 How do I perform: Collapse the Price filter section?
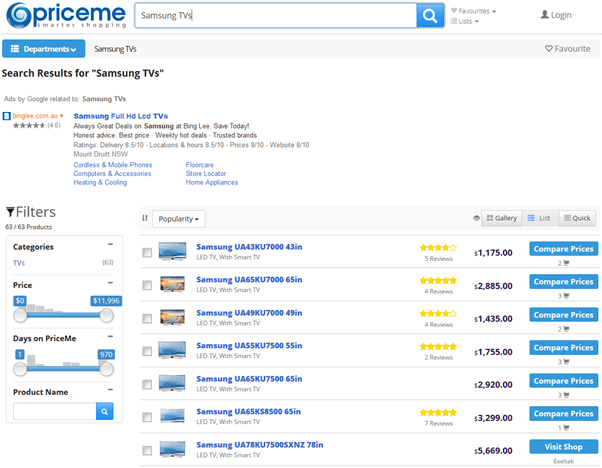coord(110,283)
